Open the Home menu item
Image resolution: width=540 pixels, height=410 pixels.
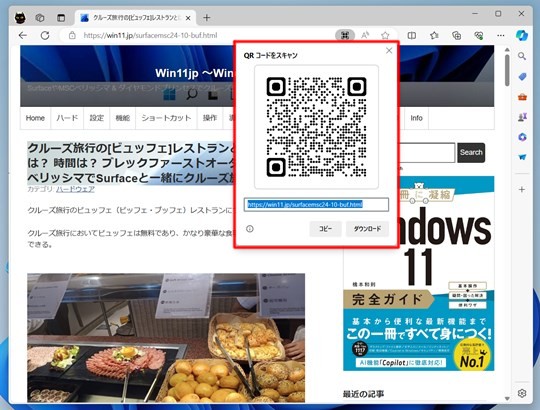[35, 118]
